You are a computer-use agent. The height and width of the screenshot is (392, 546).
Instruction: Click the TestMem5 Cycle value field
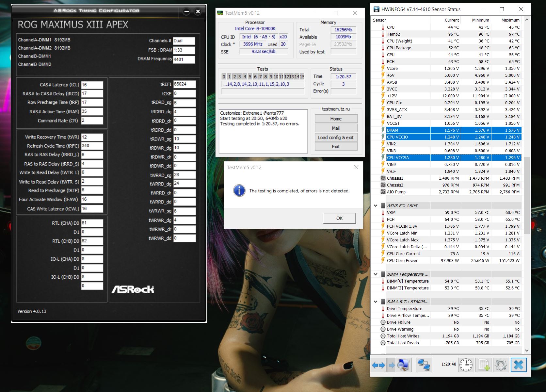(x=343, y=84)
